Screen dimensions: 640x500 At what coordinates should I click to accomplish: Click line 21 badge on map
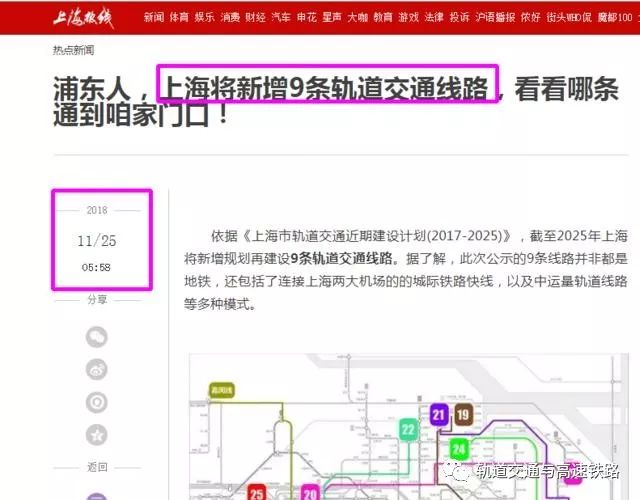(439, 415)
